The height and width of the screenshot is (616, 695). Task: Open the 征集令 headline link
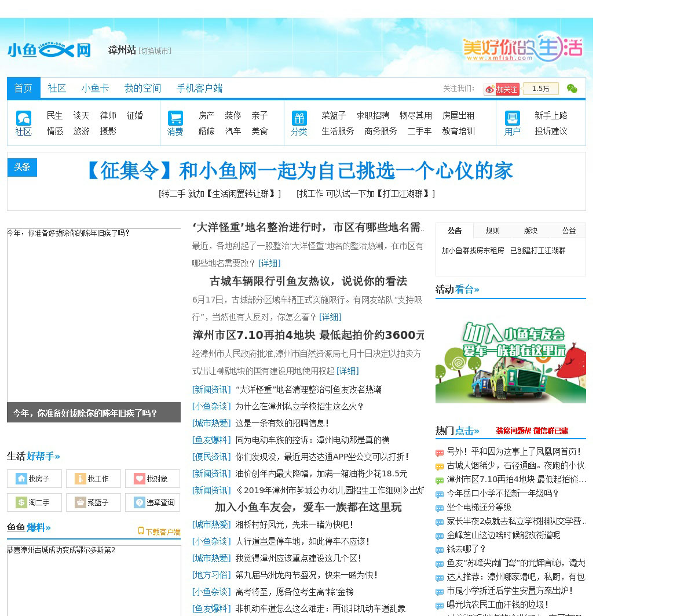[x=297, y=171]
